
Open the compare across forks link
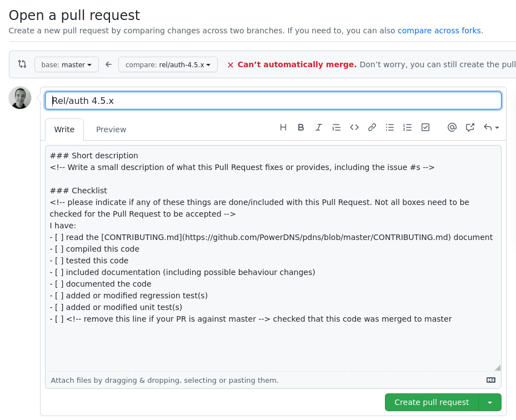439,31
